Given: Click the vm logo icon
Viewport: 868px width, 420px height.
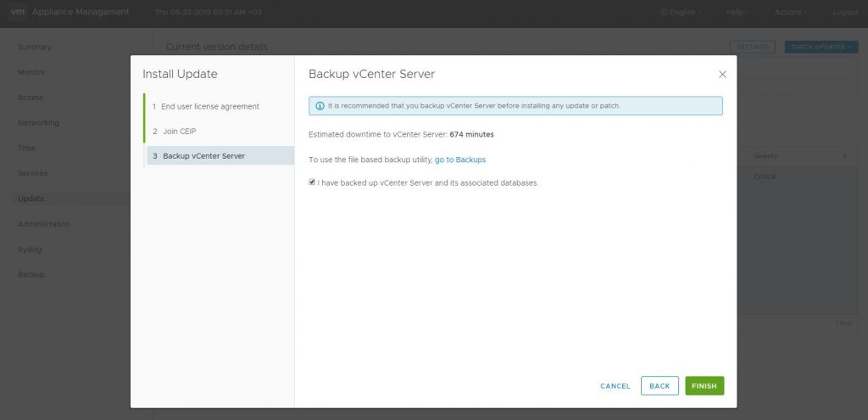Looking at the screenshot, I should point(18,12).
